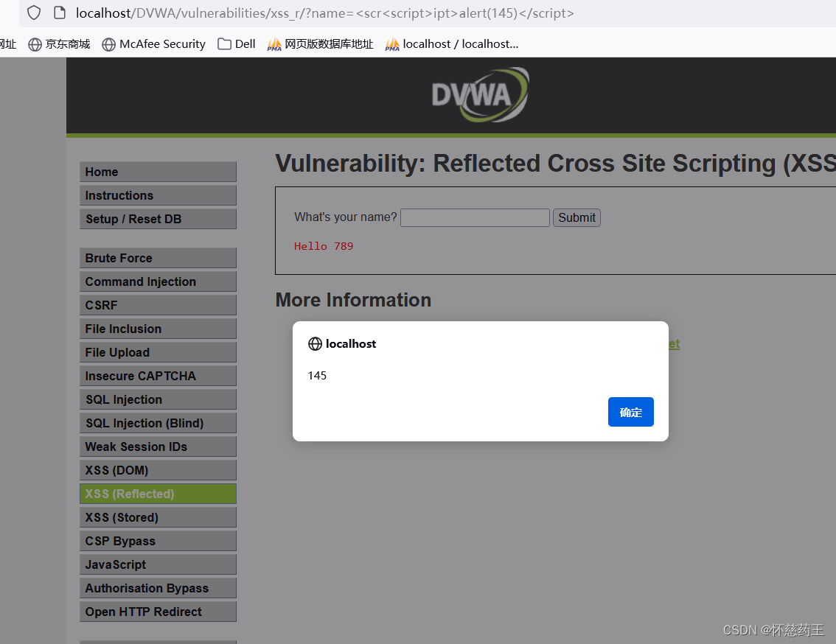This screenshot has width=836, height=644.
Task: Click the DVWA logo
Action: 480,95
